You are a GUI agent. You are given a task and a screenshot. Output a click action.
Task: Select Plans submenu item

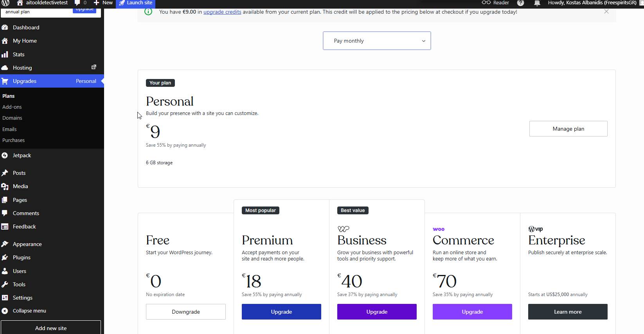click(x=9, y=96)
